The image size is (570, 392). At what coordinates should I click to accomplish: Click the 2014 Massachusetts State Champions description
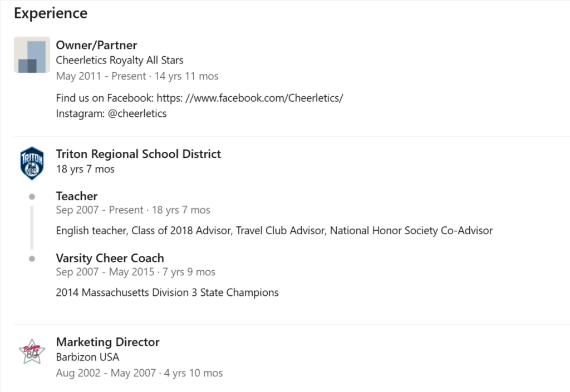point(167,292)
